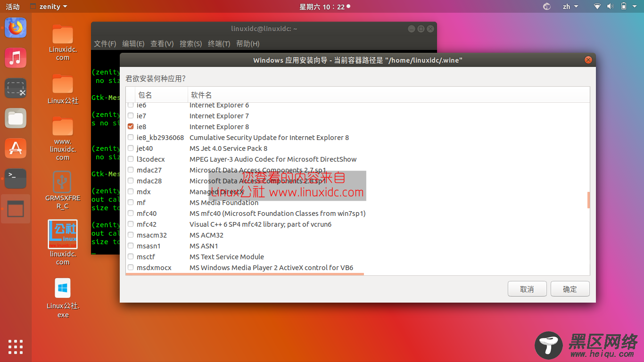Maximize the terminal window
The image size is (644, 362).
click(421, 29)
